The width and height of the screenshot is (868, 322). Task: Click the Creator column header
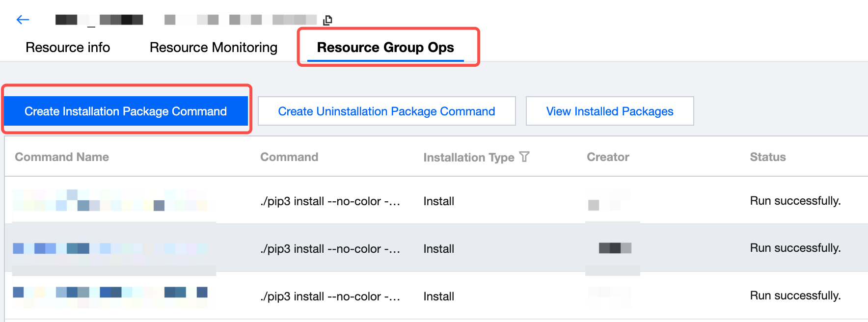point(608,157)
